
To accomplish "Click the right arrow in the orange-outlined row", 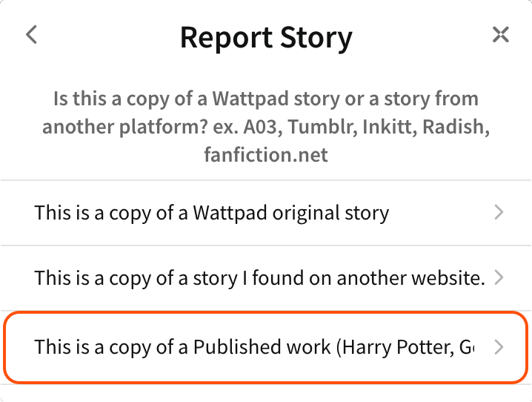I will pyautogui.click(x=499, y=346).
